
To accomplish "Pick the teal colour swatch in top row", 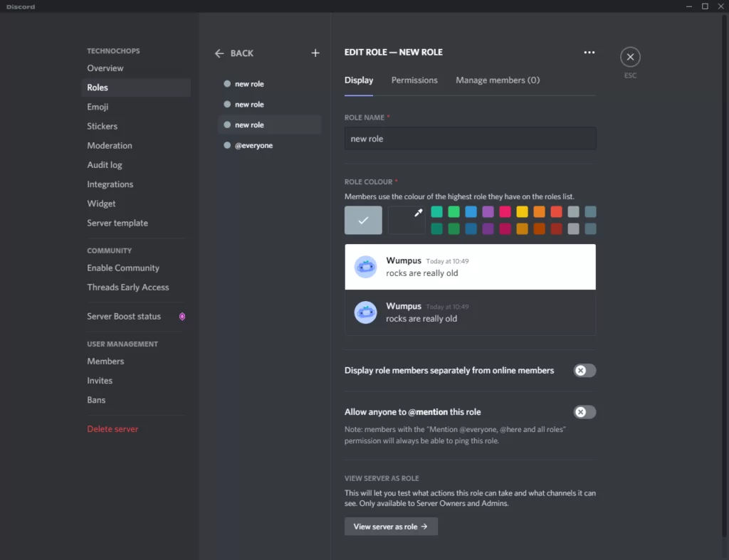I will click(x=436, y=212).
